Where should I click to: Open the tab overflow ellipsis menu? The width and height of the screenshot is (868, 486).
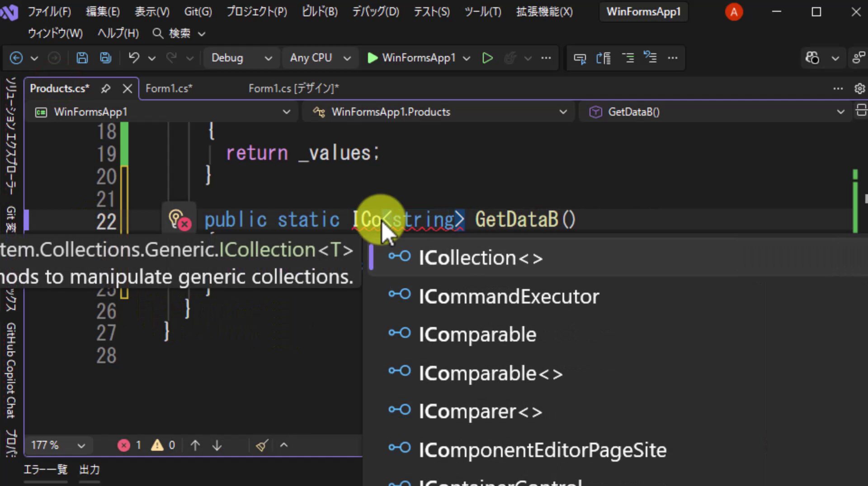click(838, 89)
